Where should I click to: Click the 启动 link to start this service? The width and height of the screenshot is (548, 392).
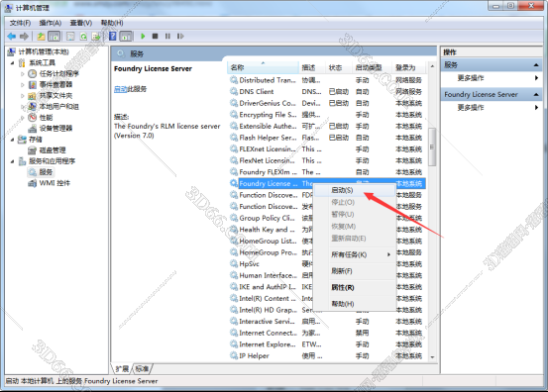point(120,89)
